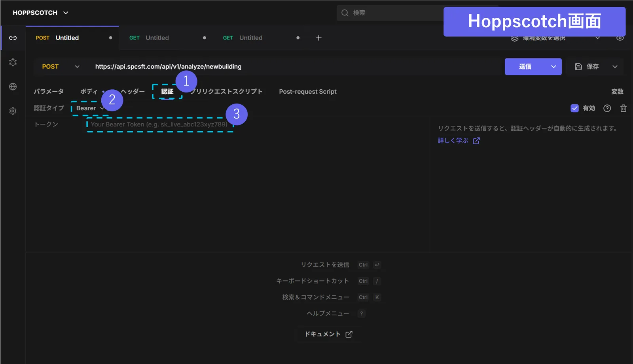Switch to the パラメータ tab
633x364 pixels.
[49, 91]
